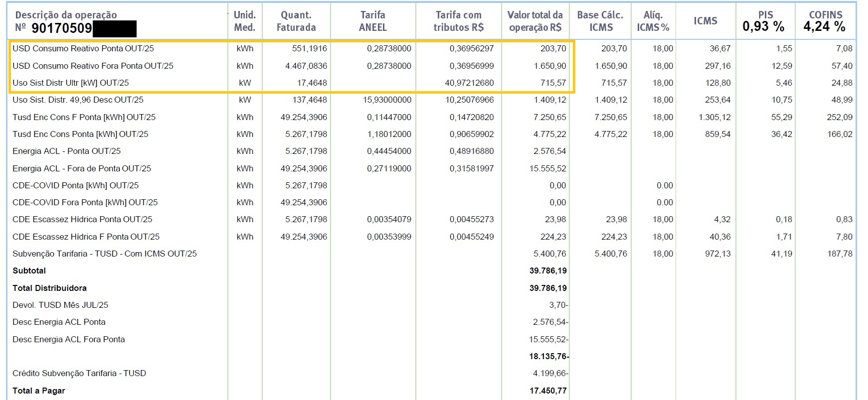
Task: Click "Energia ACL - Fora de Ponta OUT/25"
Action: [82, 168]
